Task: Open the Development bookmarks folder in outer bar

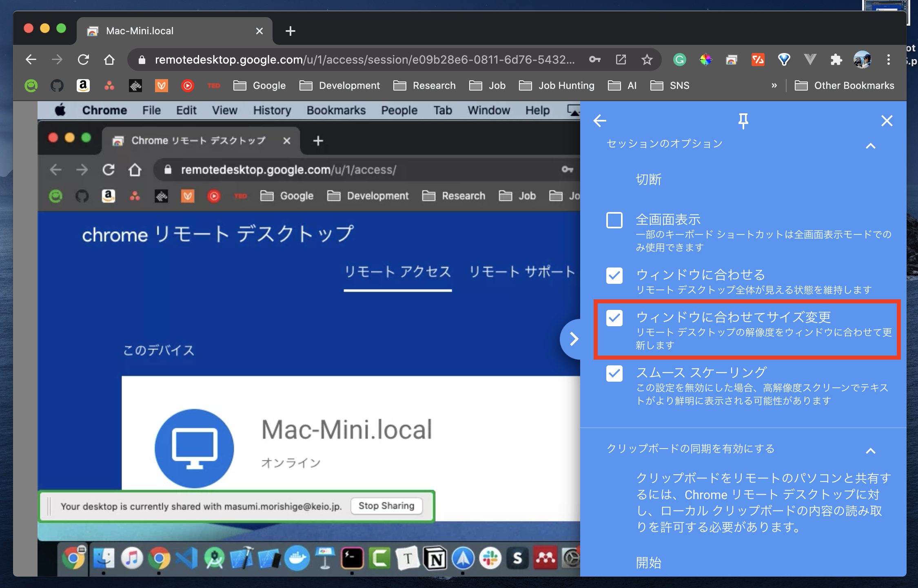Action: coord(339,86)
